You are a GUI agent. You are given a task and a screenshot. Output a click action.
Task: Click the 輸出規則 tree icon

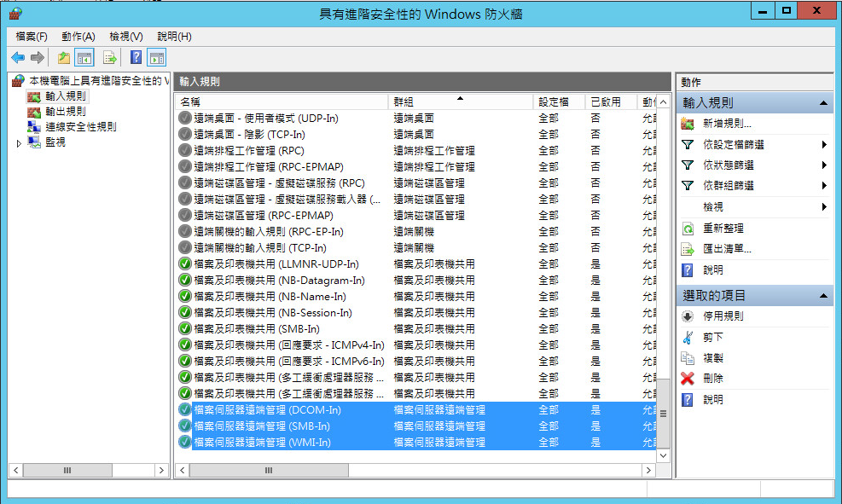coord(34,112)
